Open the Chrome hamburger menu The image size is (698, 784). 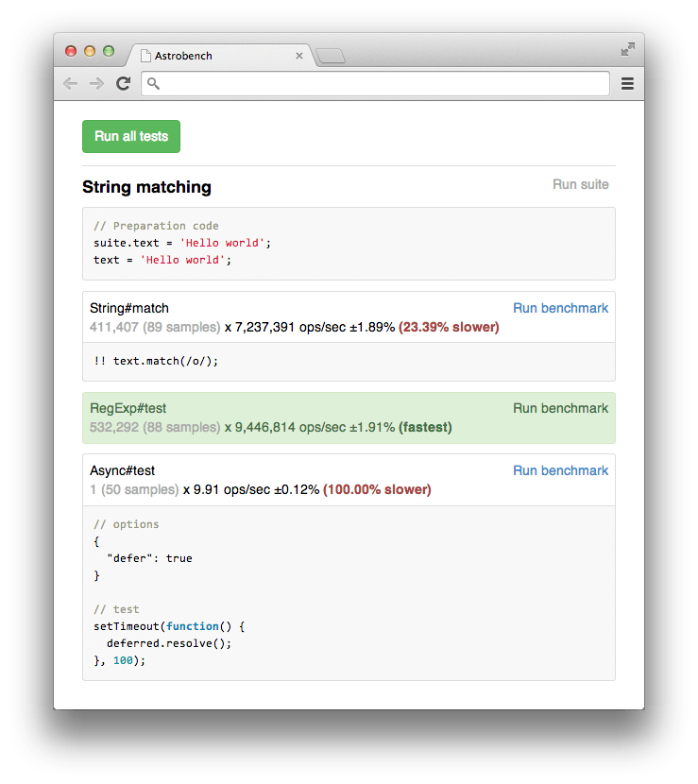coord(627,84)
